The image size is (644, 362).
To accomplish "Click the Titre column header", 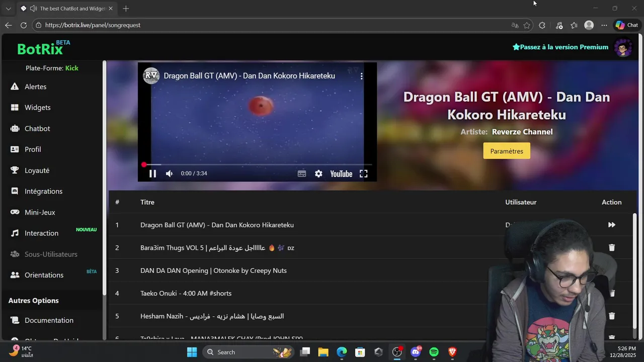I will click(147, 202).
